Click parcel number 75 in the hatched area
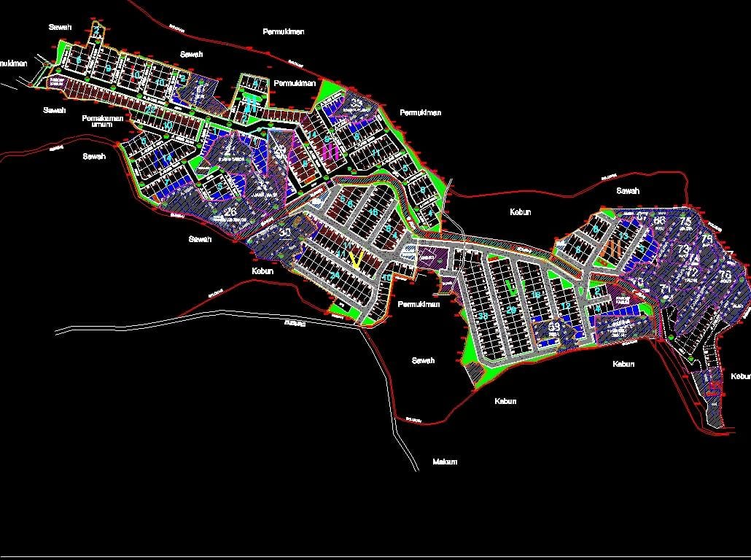751x560 pixels. pos(685,222)
